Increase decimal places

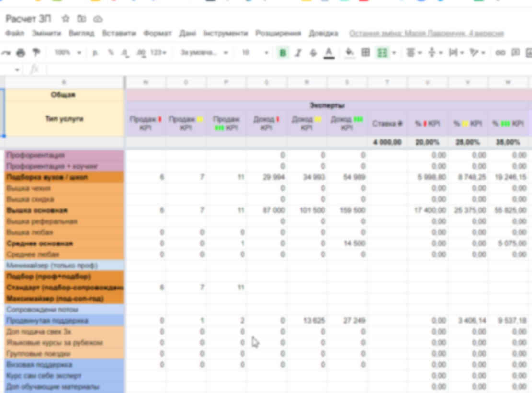(x=140, y=53)
